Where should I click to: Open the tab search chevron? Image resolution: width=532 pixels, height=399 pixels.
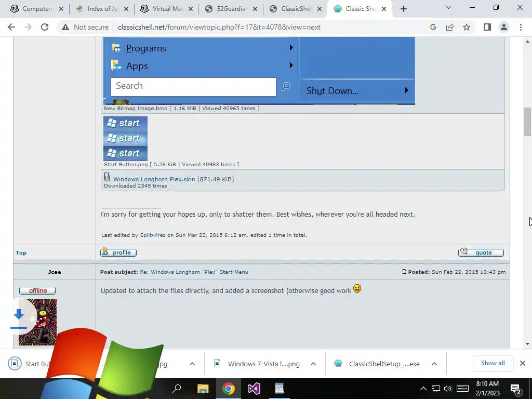point(448,7)
